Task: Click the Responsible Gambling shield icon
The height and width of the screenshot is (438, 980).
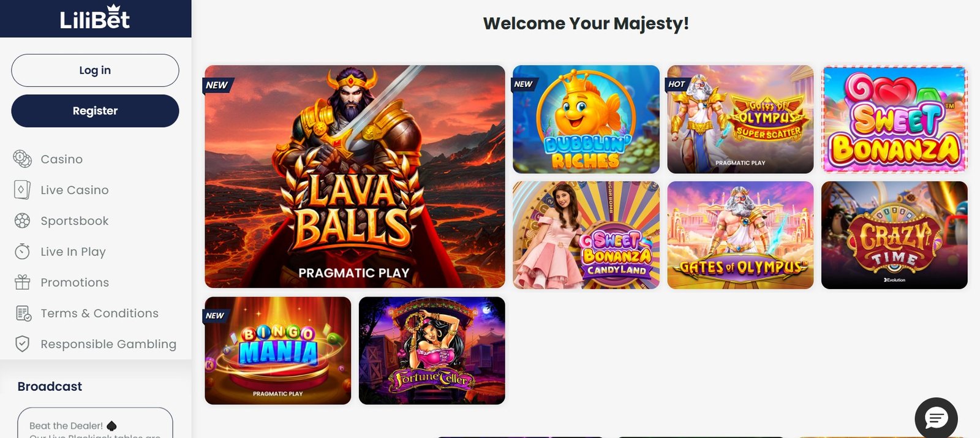Action: click(x=22, y=344)
